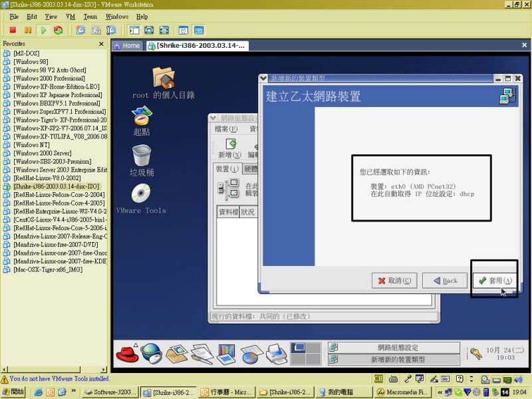Image resolution: width=532 pixels, height=399 pixels.
Task: Open the window menu of the add device dialog
Action: pos(263,78)
